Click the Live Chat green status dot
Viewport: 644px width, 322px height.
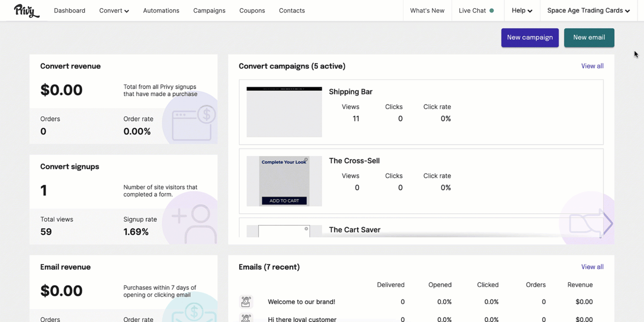pyautogui.click(x=491, y=11)
